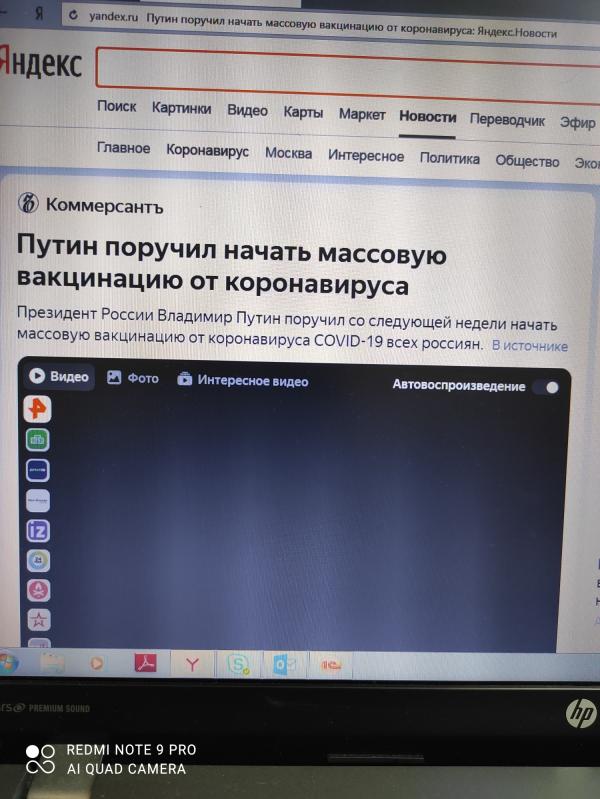Open the Windows Start menu
Viewport: 600px width, 799px height.
tap(9, 662)
